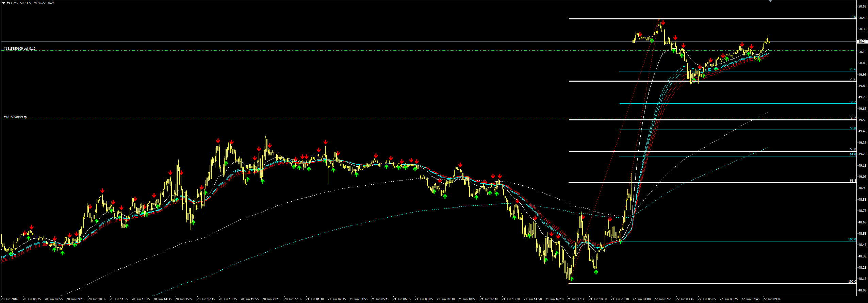
Task: Click the '22 Jun 09:05' time axis label
Action: 772,299
